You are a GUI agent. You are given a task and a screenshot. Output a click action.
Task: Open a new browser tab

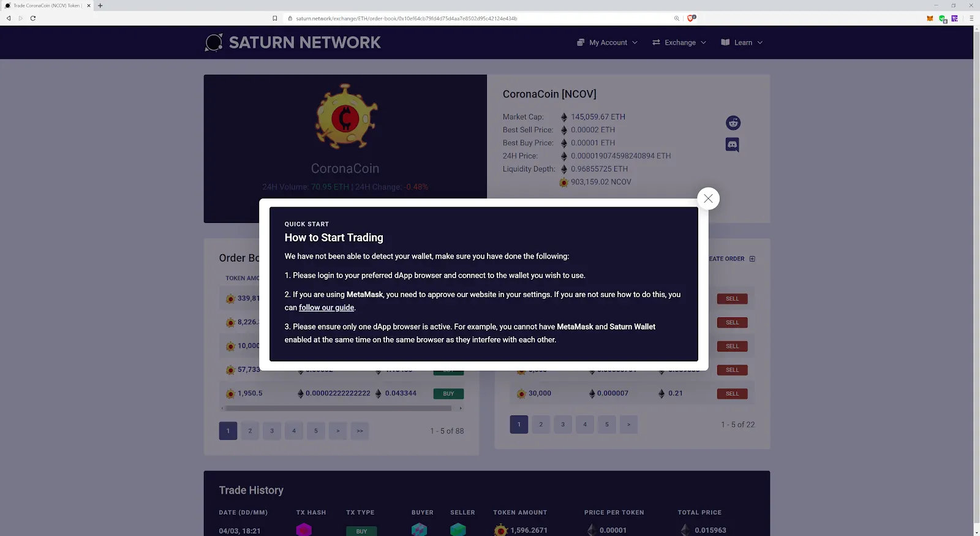tap(100, 6)
